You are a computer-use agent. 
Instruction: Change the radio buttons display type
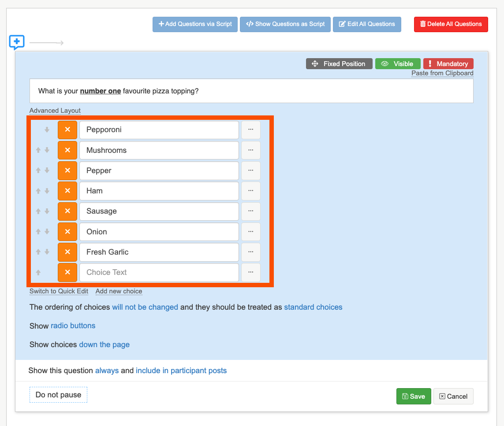pyautogui.click(x=73, y=326)
